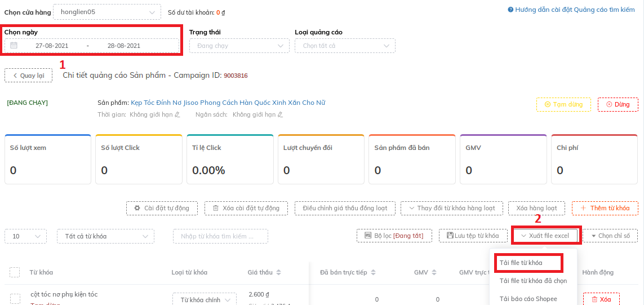Click the gear icon on Cài đặt tự động
The width and height of the screenshot is (644, 305).
(x=137, y=208)
